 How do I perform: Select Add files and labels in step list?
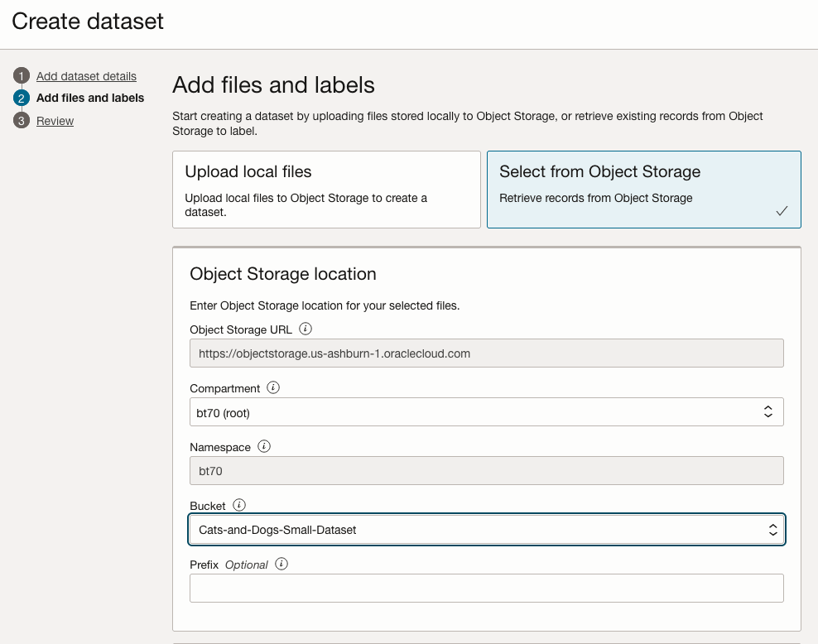(x=90, y=98)
